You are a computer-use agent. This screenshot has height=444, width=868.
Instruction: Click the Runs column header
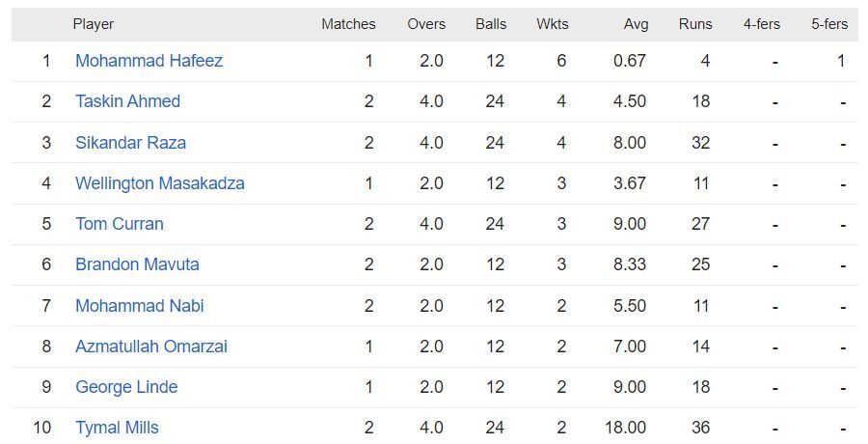[694, 23]
